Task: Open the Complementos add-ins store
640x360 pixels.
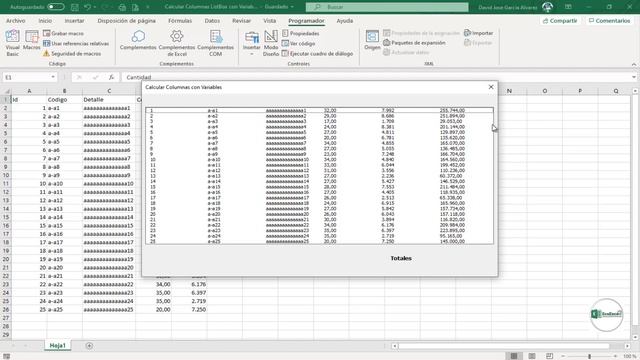Action: click(138, 40)
